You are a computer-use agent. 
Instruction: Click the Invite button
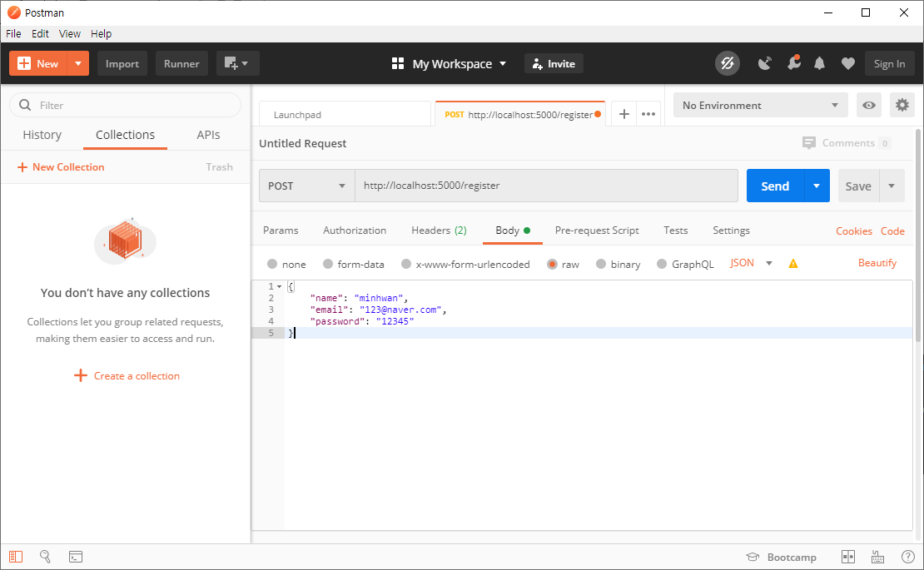(x=554, y=63)
